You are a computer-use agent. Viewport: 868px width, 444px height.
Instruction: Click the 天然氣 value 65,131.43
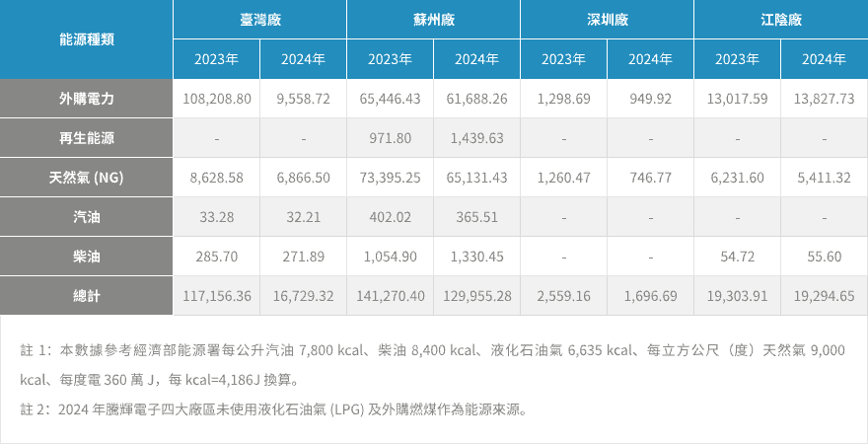coord(477,178)
